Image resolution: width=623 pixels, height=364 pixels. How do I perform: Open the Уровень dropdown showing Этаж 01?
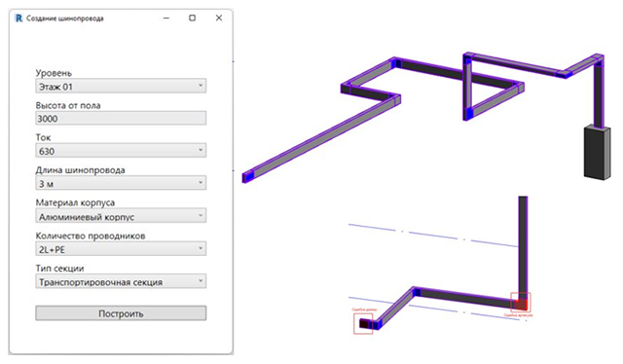click(121, 86)
